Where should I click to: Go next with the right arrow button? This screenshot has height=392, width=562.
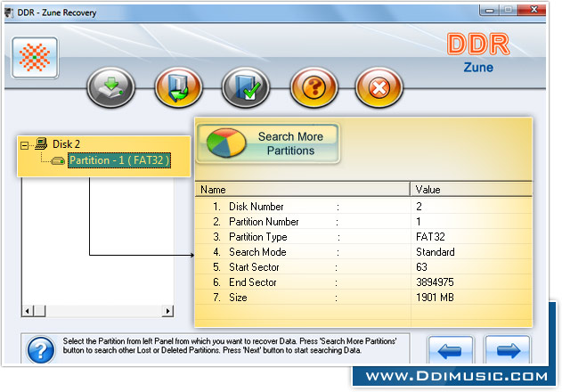point(508,350)
